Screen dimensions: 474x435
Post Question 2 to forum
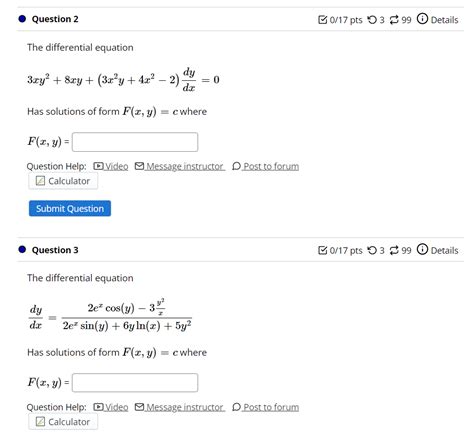coord(266,166)
